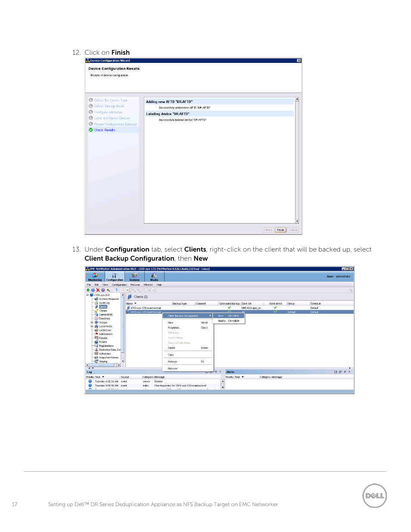411x532 pixels.
Task: Collapse the r310-sys-123 server tree node
Action: 87,295
